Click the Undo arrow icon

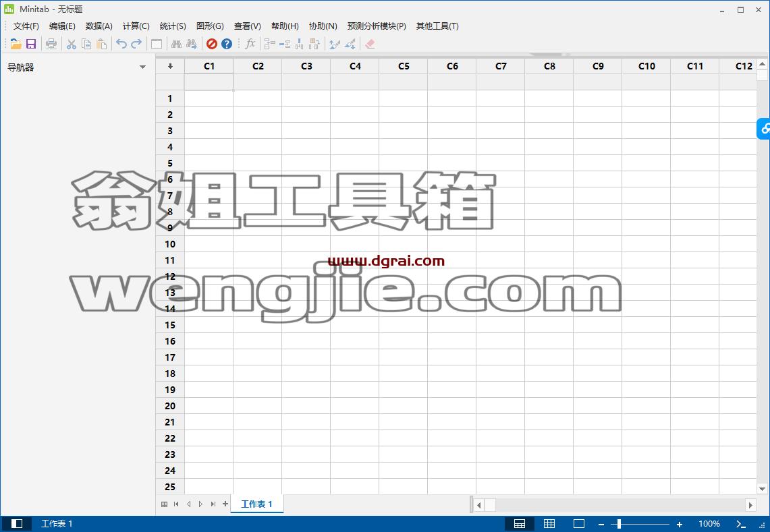[x=121, y=45]
